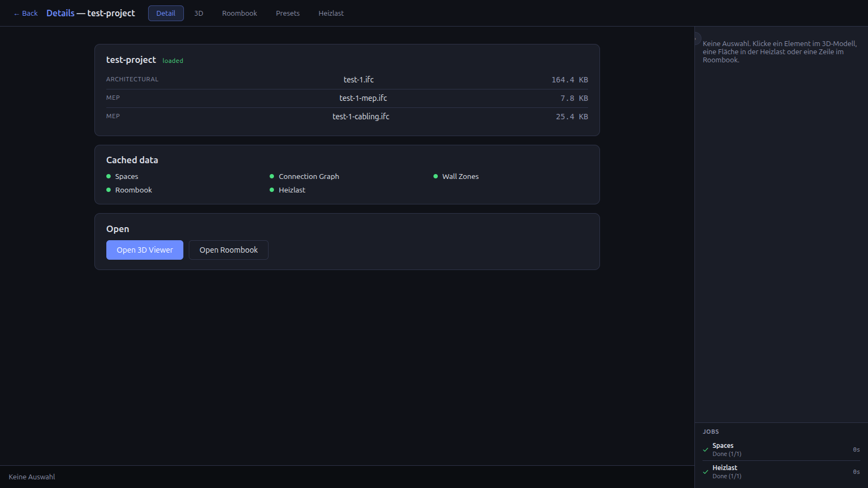Viewport: 868px width, 488px height.
Task: Click the Heizlast job Done (1/1) status
Action: 727,476
